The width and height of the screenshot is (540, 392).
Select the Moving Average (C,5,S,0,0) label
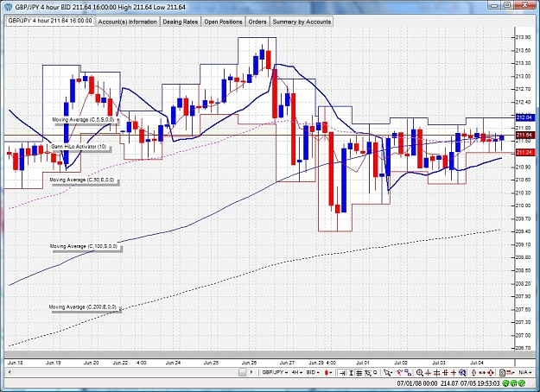coord(83,120)
